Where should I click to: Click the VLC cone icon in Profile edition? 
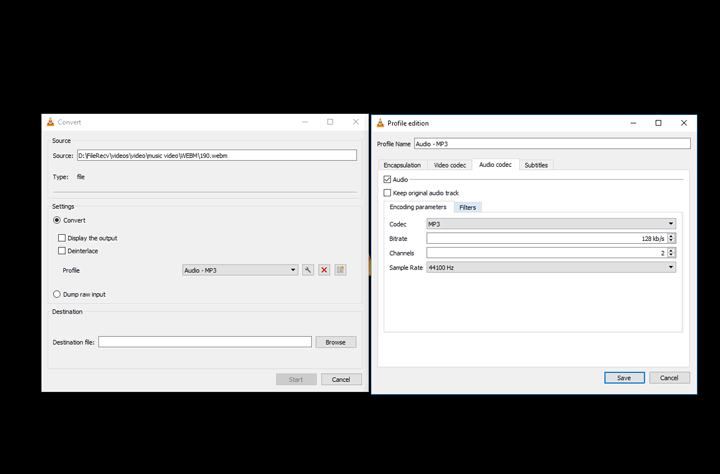tap(380, 123)
